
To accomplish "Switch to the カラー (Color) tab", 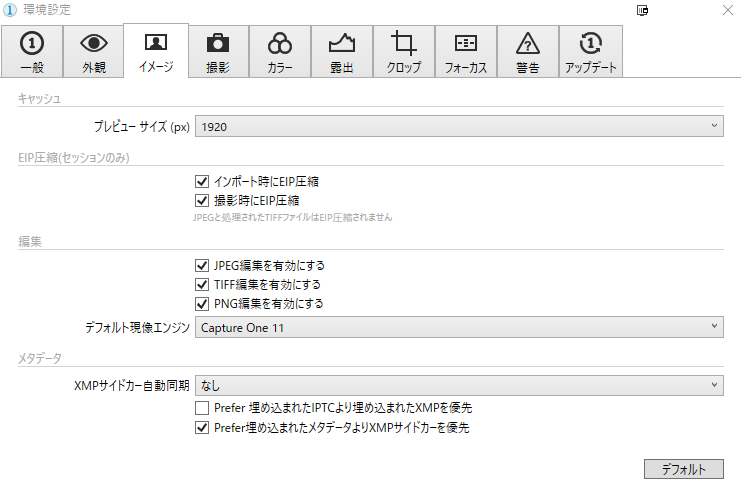I will [279, 52].
